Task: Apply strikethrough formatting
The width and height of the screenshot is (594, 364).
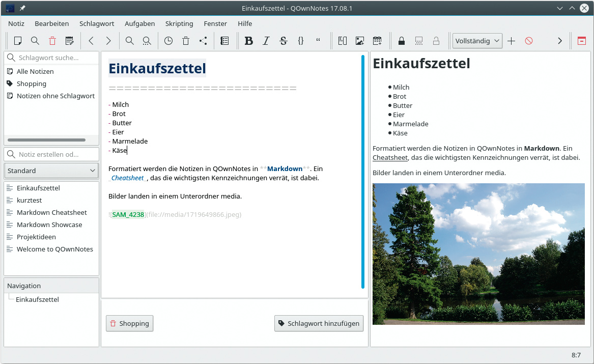Action: click(x=284, y=41)
